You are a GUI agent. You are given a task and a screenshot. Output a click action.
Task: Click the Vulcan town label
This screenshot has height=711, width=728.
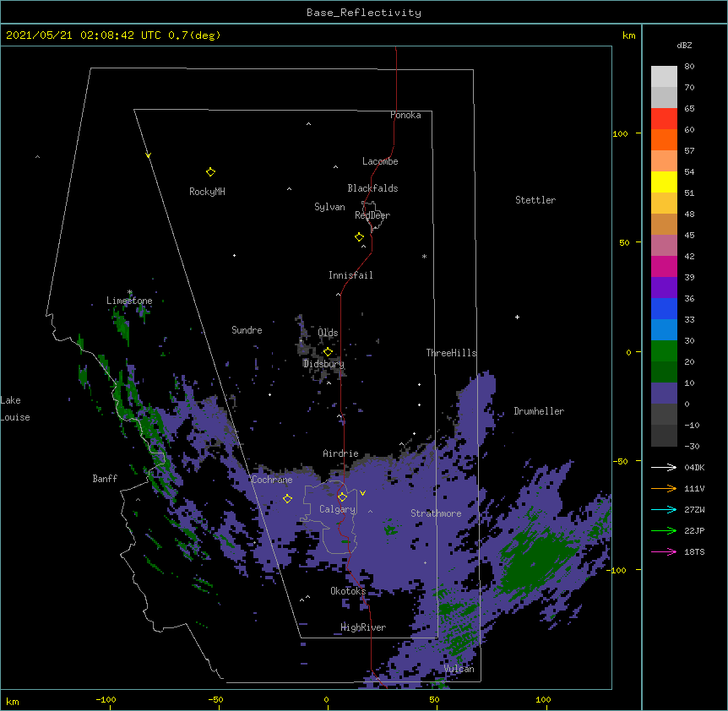pyautogui.click(x=459, y=669)
